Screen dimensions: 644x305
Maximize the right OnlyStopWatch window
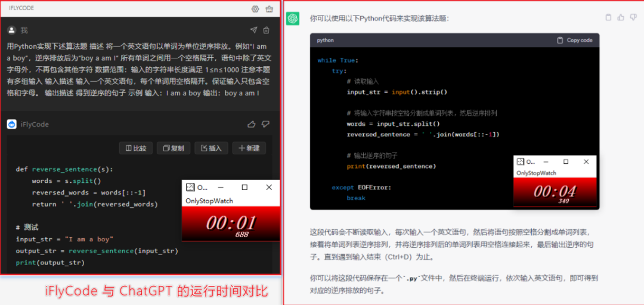pos(566,161)
